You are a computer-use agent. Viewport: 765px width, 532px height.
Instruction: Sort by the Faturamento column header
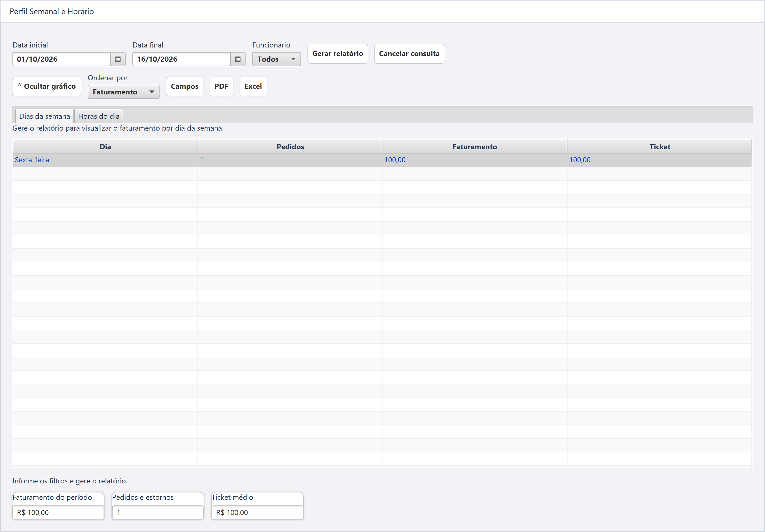(475, 147)
